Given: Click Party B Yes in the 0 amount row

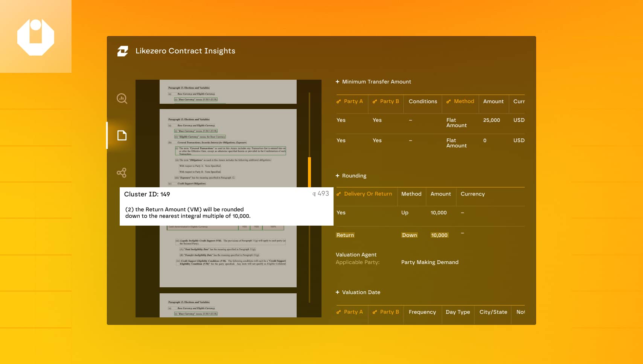Looking at the screenshot, I should (377, 141).
